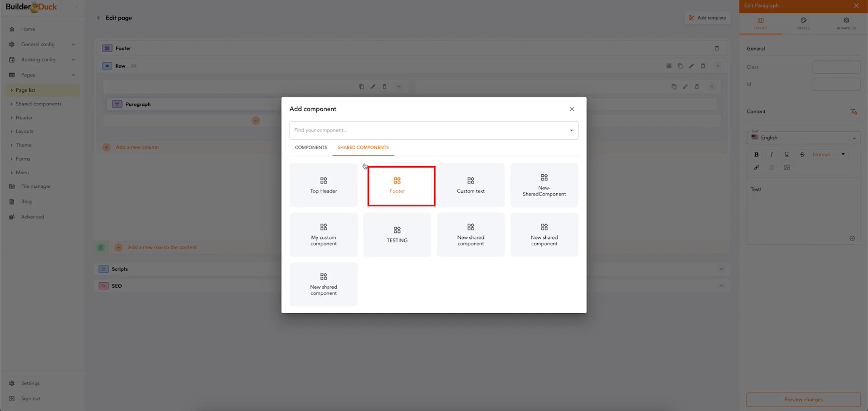The image size is (868, 411).
Task: Switch to the Components tab
Action: [311, 148]
